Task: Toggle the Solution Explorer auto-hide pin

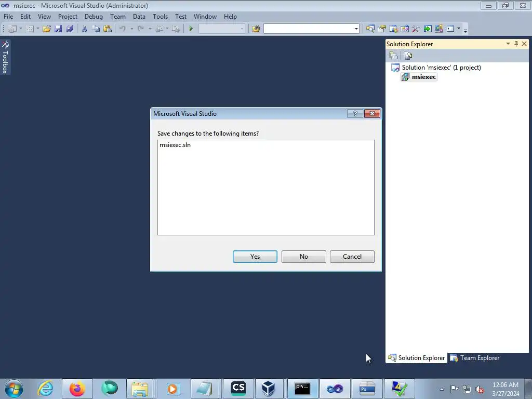Action: tap(516, 44)
